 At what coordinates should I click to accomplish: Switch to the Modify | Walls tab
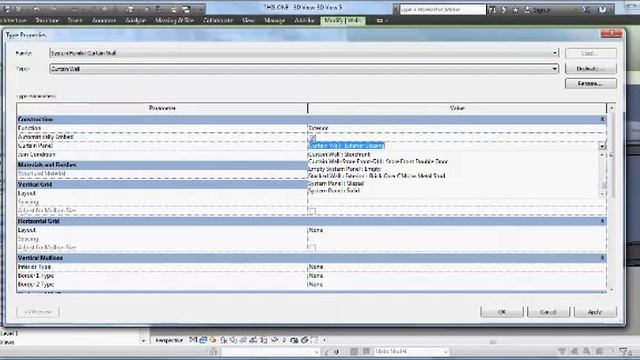(343, 20)
